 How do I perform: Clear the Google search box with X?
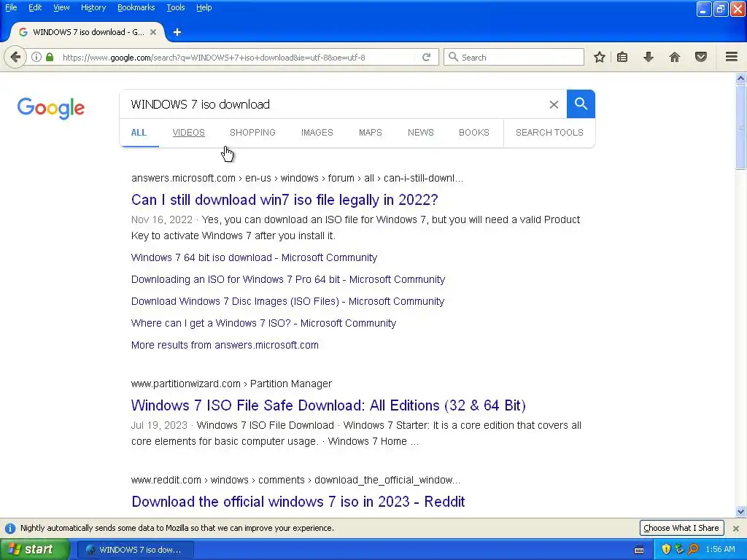click(554, 104)
